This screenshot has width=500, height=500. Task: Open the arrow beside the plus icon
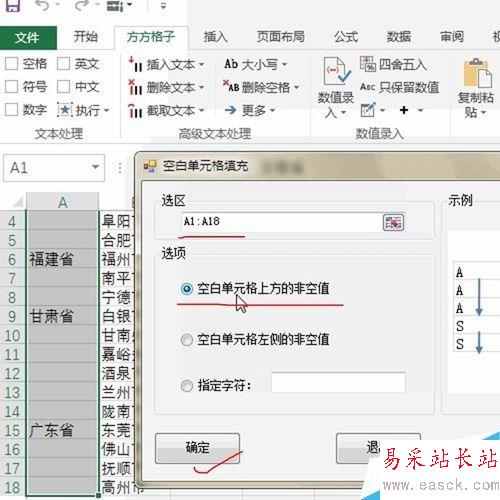pos(420,110)
